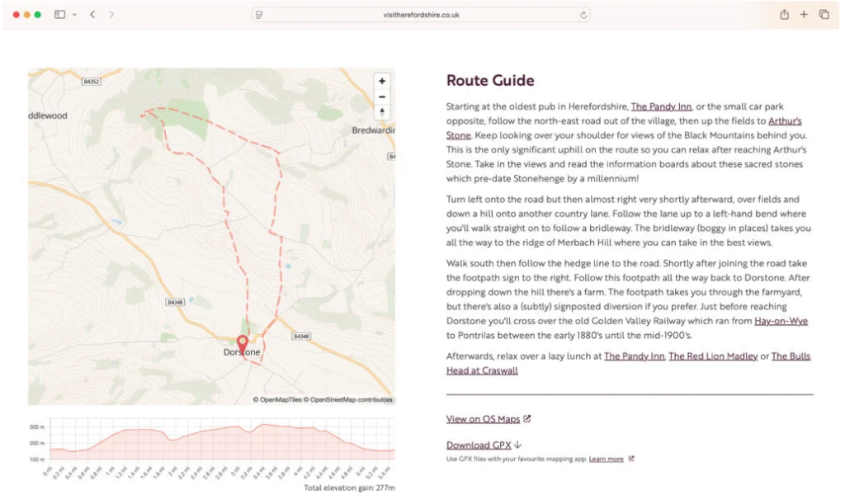Open the Learn more GPX link
This screenshot has width=845, height=504.
click(x=606, y=459)
